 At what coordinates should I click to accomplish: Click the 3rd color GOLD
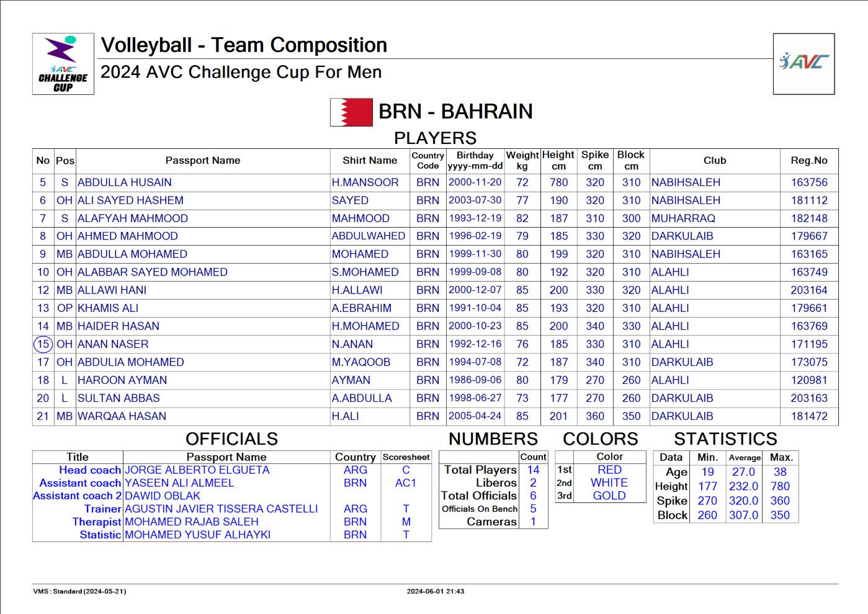(x=609, y=496)
